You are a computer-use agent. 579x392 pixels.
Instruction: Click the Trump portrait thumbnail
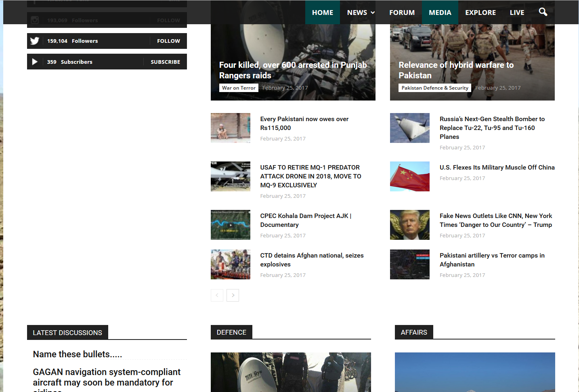[410, 225]
